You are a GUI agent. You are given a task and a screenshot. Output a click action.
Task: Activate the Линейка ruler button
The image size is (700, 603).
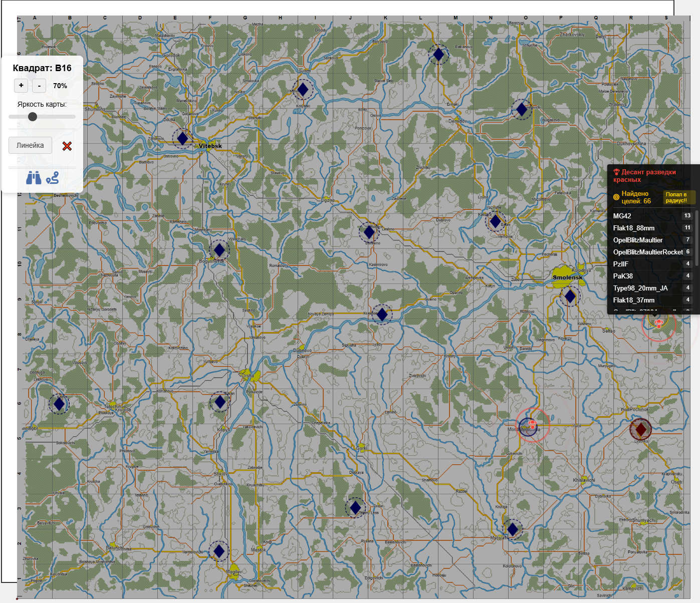click(30, 145)
